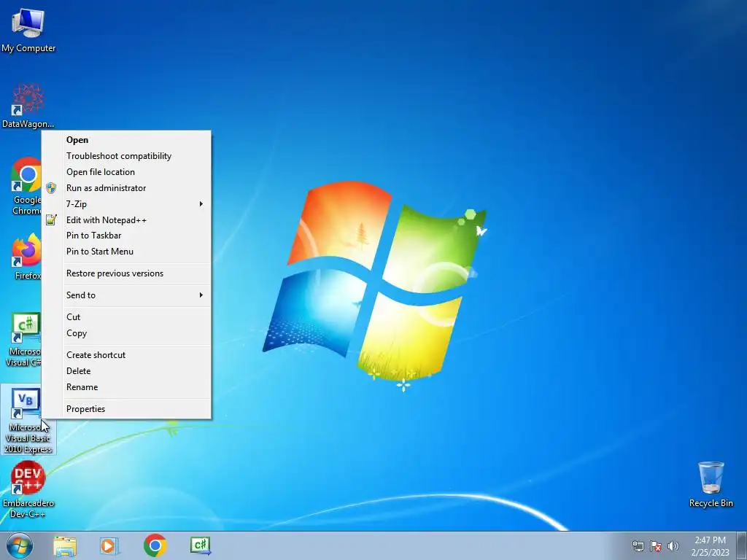Select Pin to Start Menu

click(126, 252)
